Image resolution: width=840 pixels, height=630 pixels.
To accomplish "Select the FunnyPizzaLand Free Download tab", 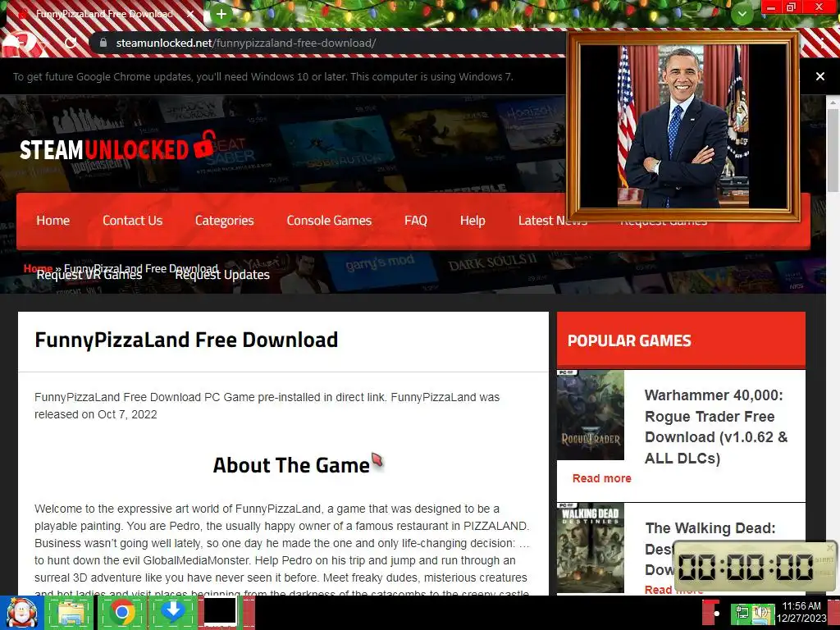I will [x=104, y=14].
